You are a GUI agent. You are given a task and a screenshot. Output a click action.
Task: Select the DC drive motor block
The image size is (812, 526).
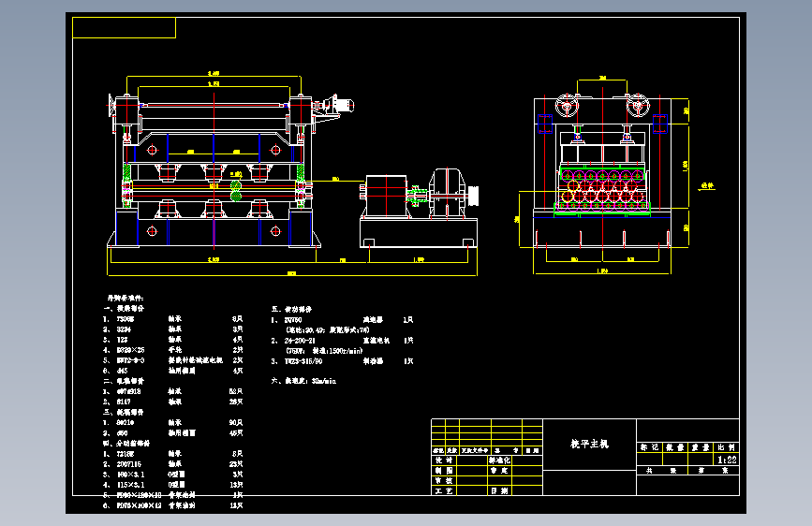pyautogui.click(x=386, y=195)
